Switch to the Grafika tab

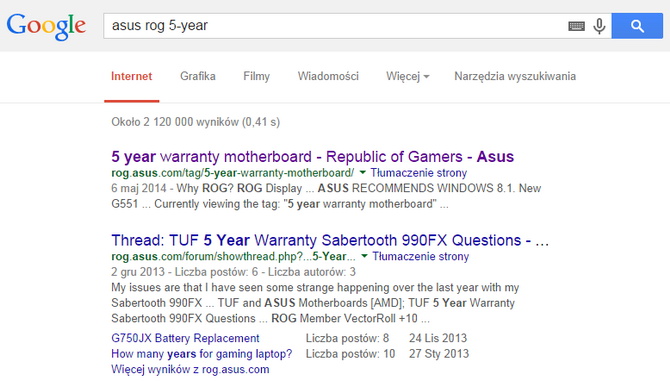pos(197,76)
